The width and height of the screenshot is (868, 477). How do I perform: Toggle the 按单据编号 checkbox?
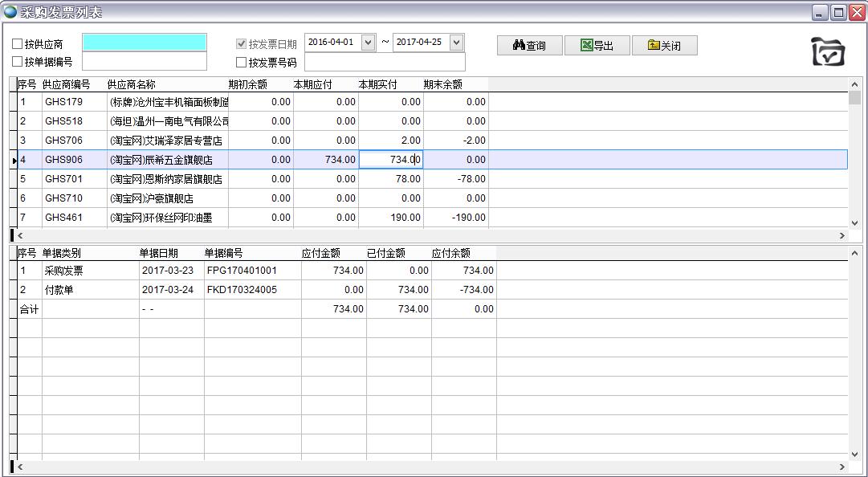18,62
